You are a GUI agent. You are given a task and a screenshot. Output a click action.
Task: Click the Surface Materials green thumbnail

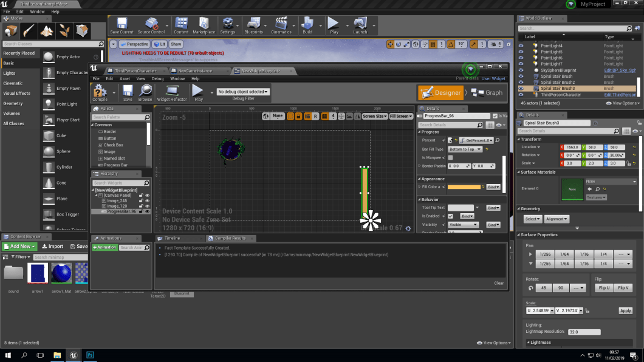tap(572, 190)
